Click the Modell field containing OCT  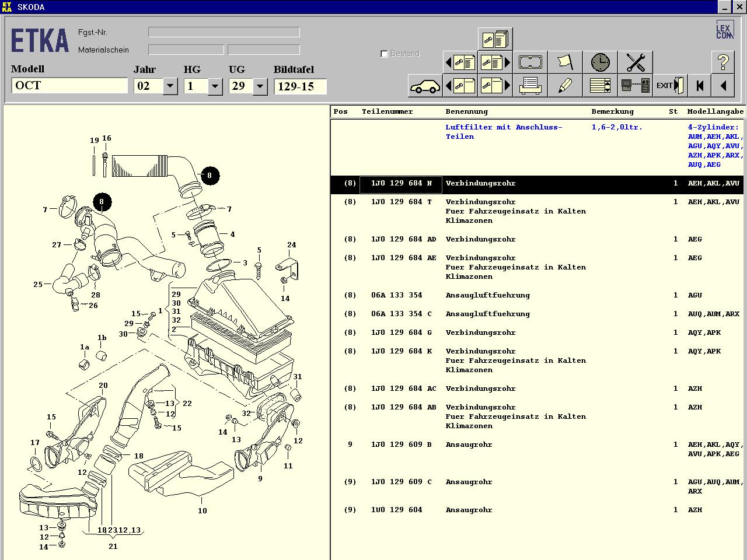[x=69, y=86]
